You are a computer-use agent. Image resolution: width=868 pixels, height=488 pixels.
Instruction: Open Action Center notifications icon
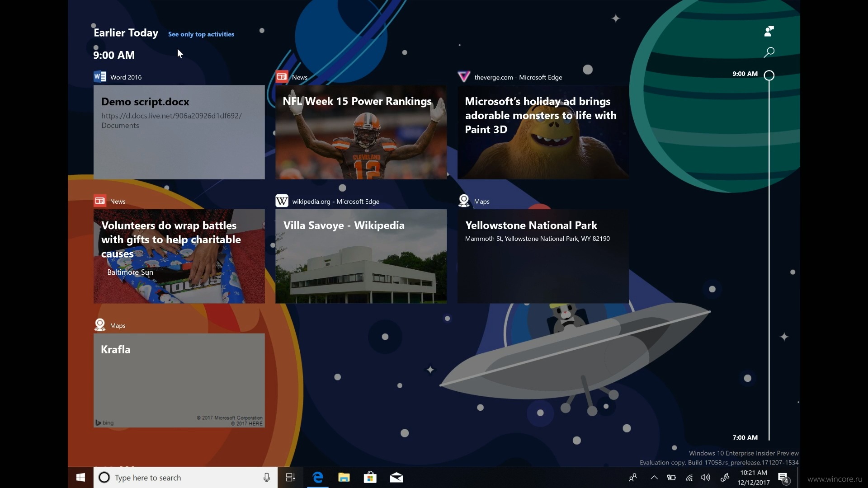tap(784, 478)
